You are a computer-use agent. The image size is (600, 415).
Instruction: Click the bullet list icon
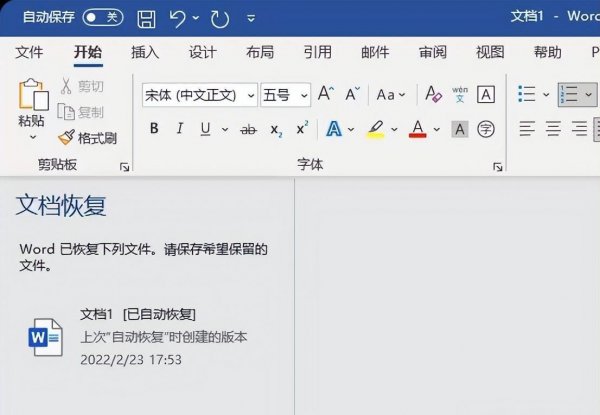pyautogui.click(x=527, y=94)
